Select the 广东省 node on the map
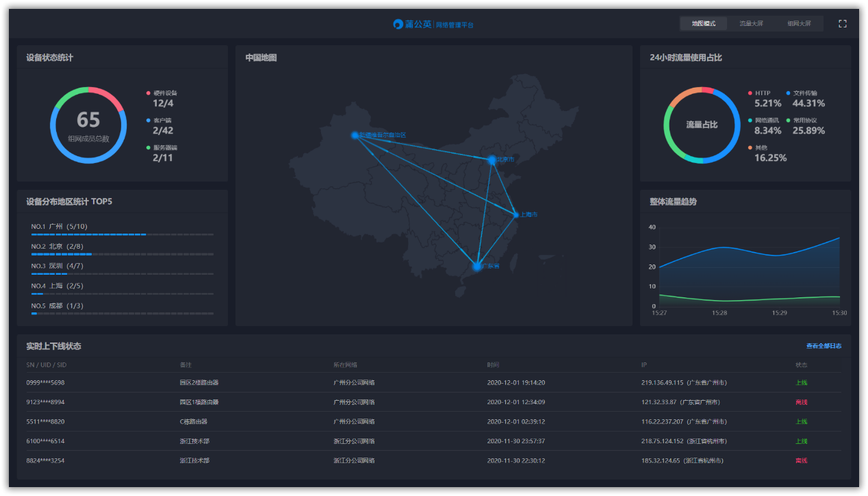The height and width of the screenshot is (496, 868). point(477,266)
